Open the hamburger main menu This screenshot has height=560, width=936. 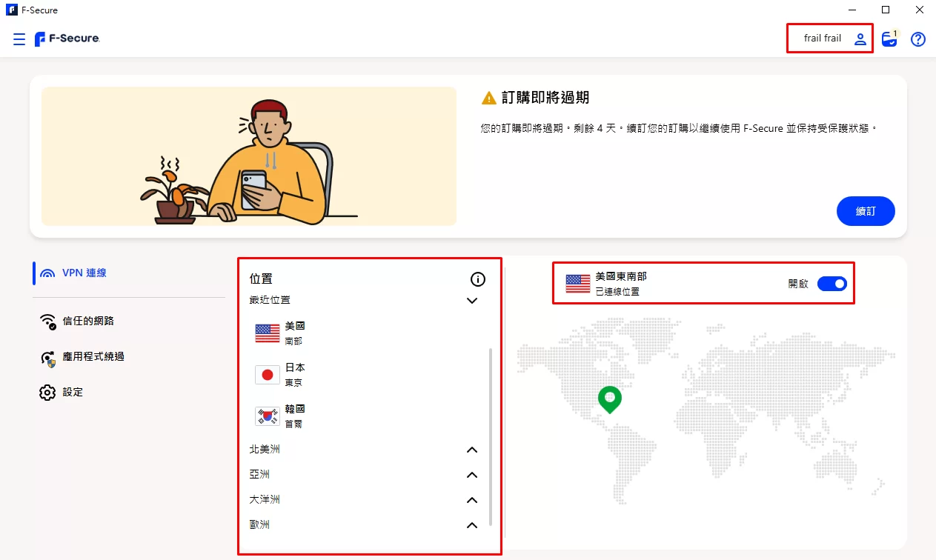[x=19, y=39]
